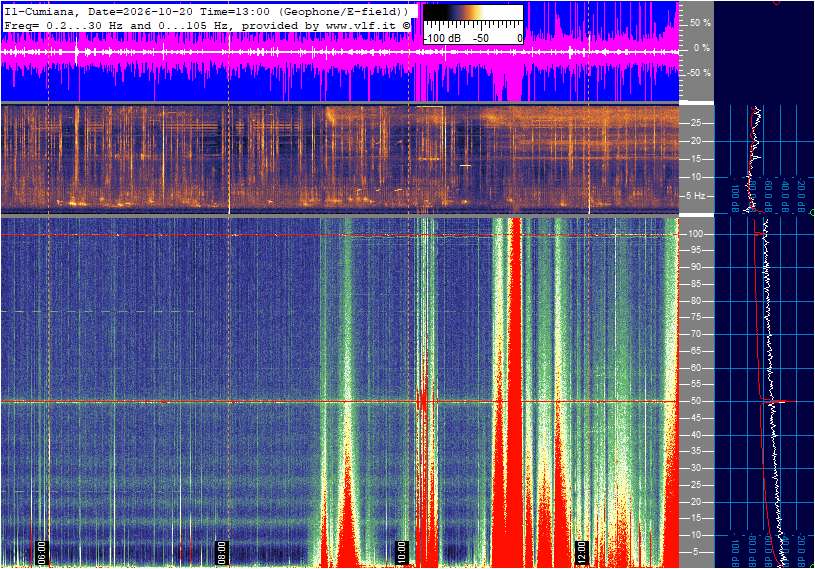Click the 75 Hz label on E-field axis

[695, 317]
